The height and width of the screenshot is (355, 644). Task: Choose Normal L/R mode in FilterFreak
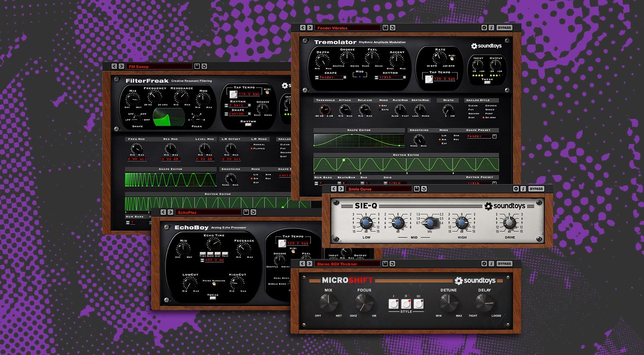coord(251,145)
